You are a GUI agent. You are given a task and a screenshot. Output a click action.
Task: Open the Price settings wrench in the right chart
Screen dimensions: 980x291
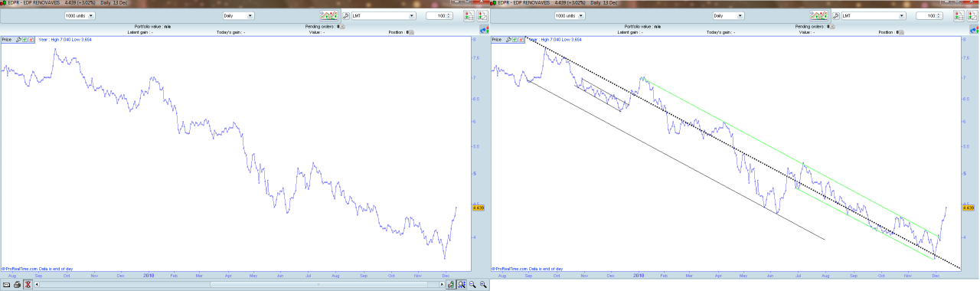click(x=508, y=40)
